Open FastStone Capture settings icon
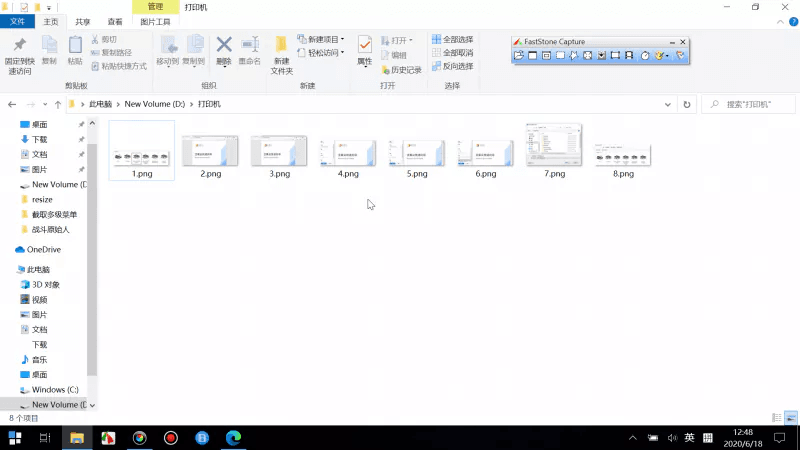 click(681, 55)
